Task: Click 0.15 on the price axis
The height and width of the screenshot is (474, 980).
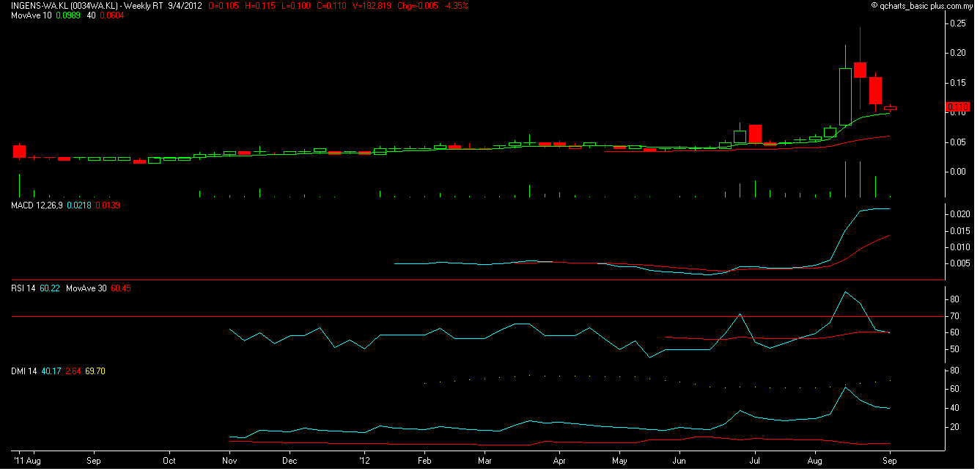Action: coord(957,83)
